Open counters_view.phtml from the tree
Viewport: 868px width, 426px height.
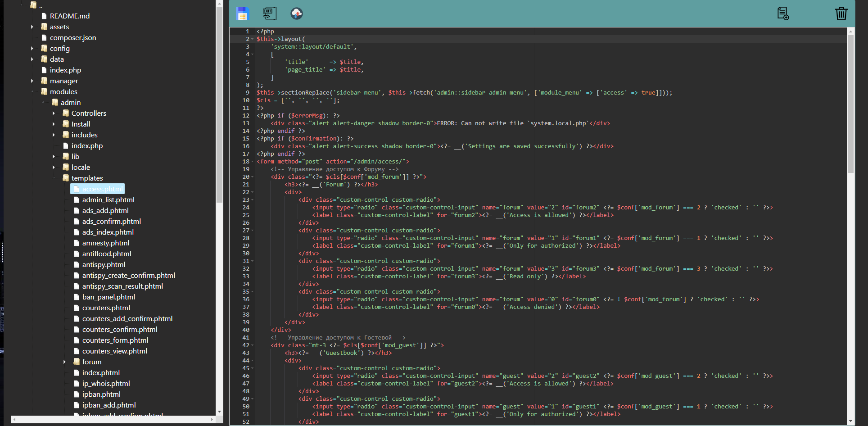click(114, 351)
